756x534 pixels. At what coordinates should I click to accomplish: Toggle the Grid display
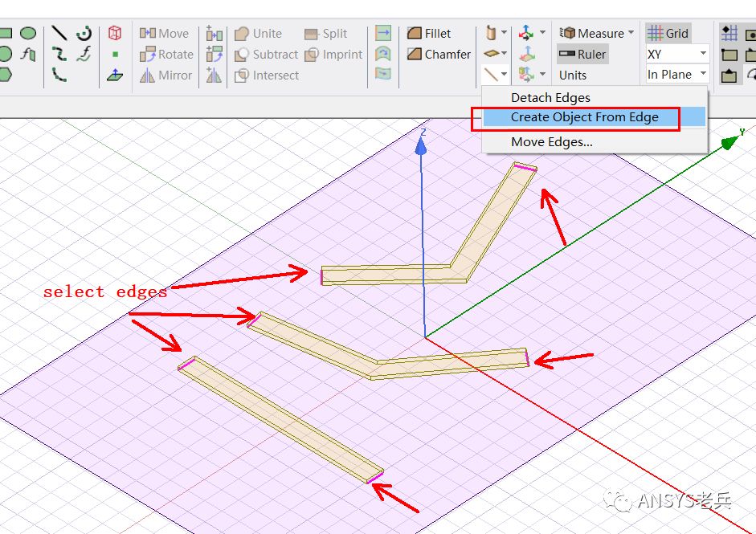[668, 33]
